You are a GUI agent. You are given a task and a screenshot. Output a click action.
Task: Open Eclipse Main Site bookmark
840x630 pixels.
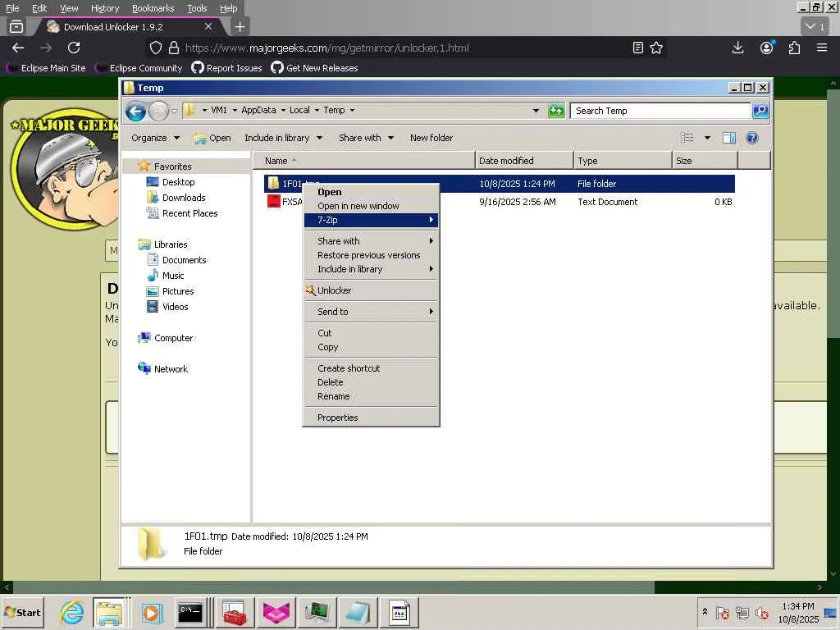point(47,68)
